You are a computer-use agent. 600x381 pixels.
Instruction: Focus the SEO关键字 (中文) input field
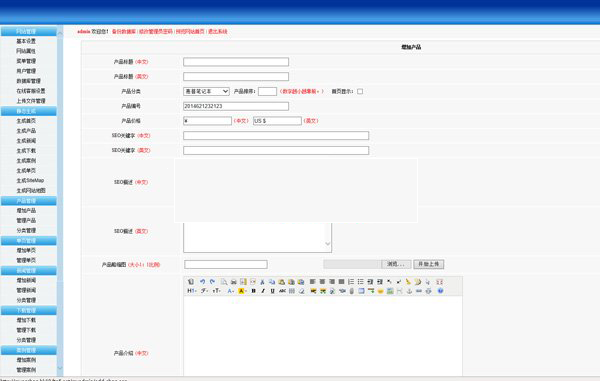click(276, 135)
